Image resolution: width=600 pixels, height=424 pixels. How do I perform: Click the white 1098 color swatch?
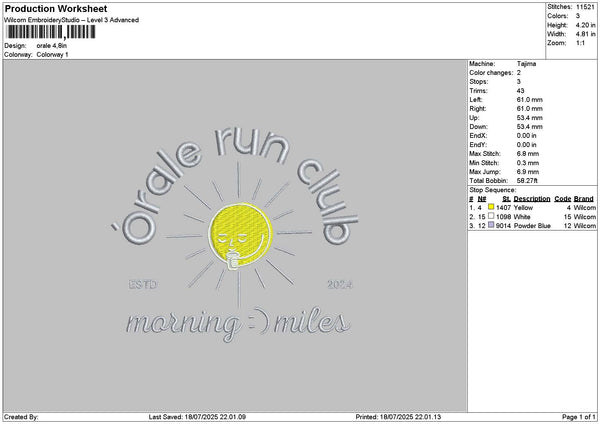pos(491,216)
